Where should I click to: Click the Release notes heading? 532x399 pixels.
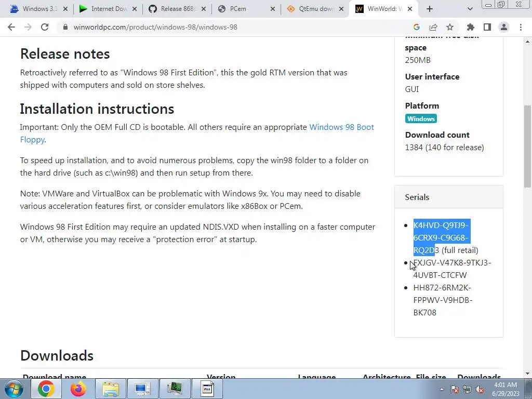(65, 54)
